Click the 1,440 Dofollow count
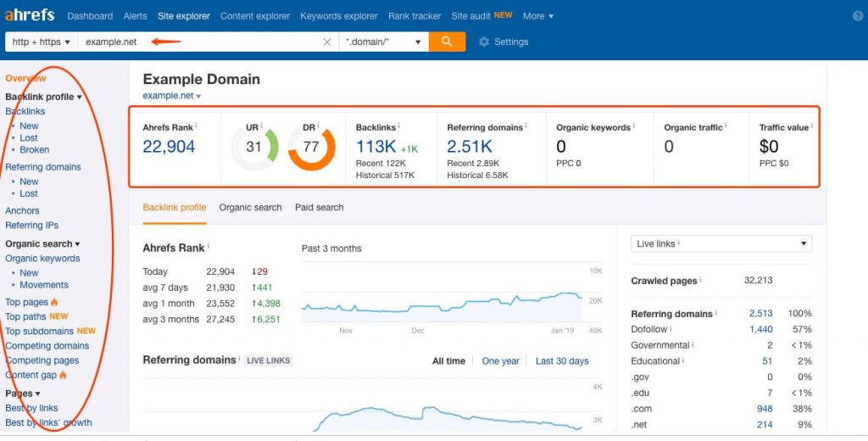Screen dimensions: 868x441 pos(760,330)
